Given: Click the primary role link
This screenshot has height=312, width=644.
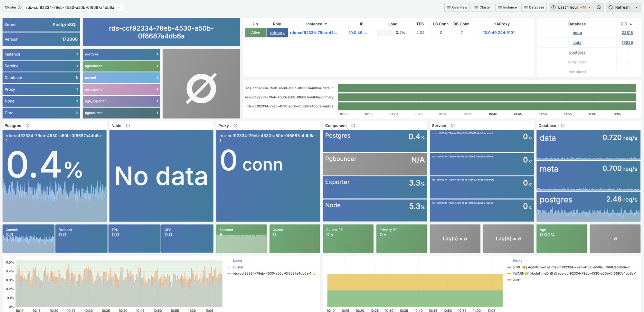Looking at the screenshot, I should pos(277,33).
